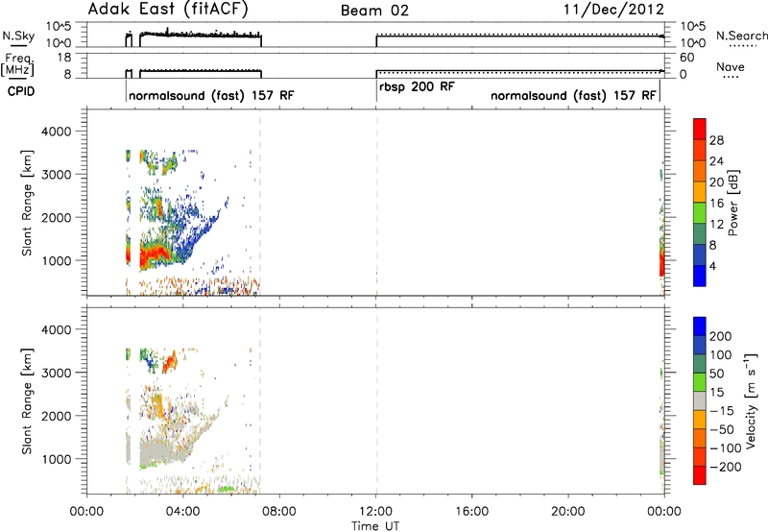Click the 'CPID' row label

pos(21,91)
